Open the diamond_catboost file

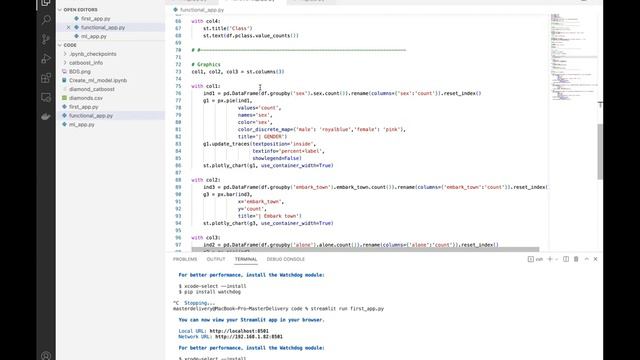click(92, 89)
